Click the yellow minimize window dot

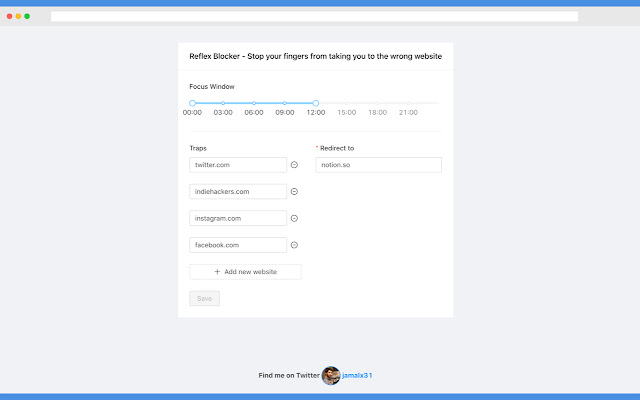point(18,16)
